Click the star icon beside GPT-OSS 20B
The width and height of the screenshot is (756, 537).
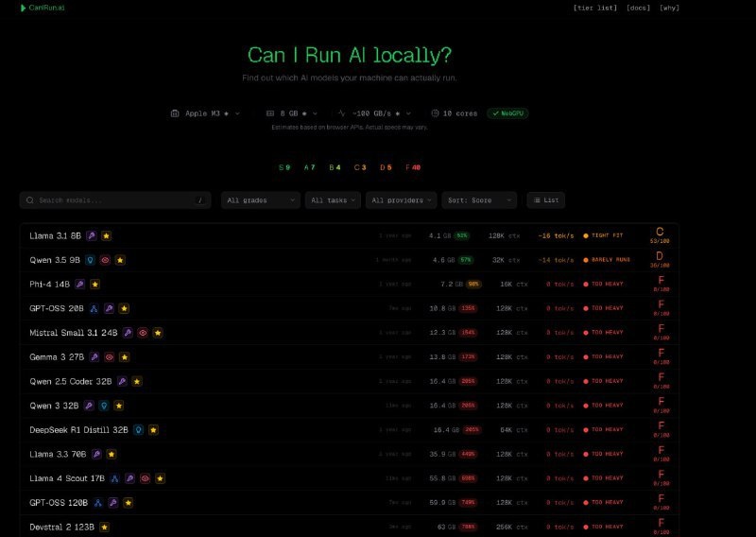tap(124, 308)
